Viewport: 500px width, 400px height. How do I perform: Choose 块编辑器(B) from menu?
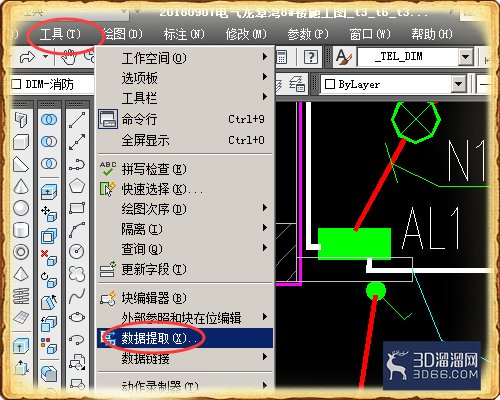(x=185, y=298)
